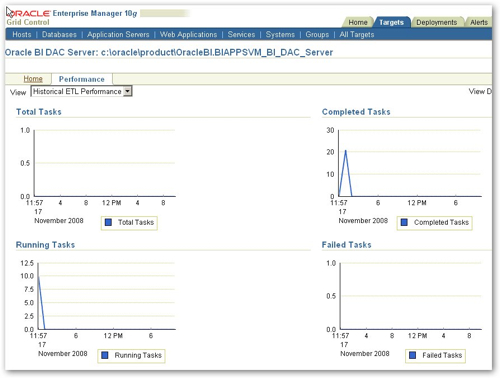
Task: Click the Failed Tasks blue legend swatch
Action: point(412,355)
